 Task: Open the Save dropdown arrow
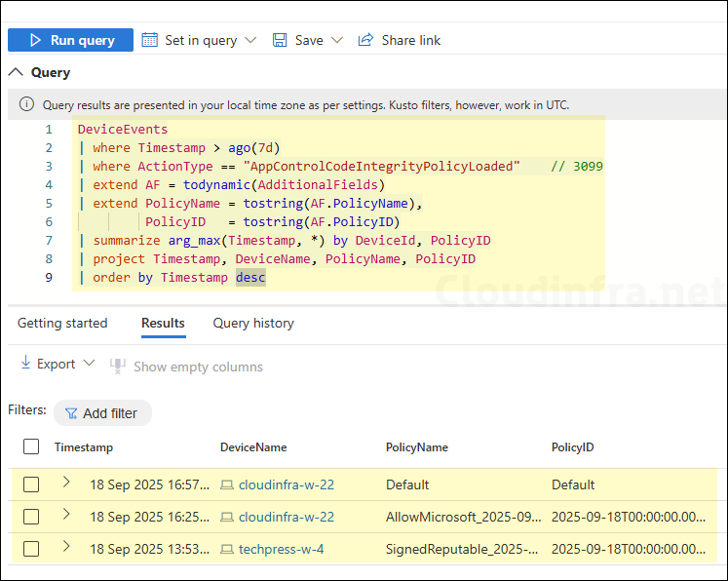click(337, 40)
